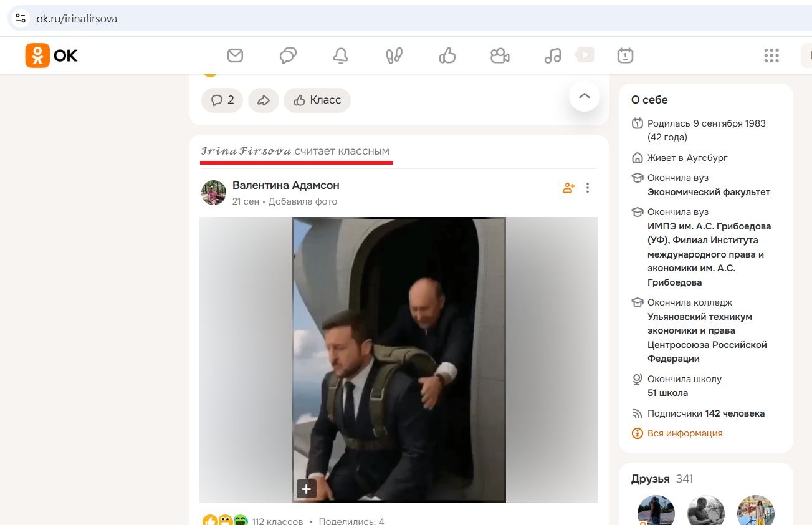This screenshot has width=812, height=525.
Task: Add Валентина Адамсон as a friend
Action: click(x=568, y=187)
